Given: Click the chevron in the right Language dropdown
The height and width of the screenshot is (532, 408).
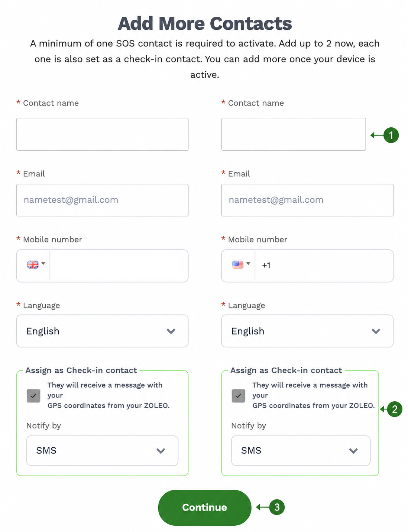Looking at the screenshot, I should (376, 331).
